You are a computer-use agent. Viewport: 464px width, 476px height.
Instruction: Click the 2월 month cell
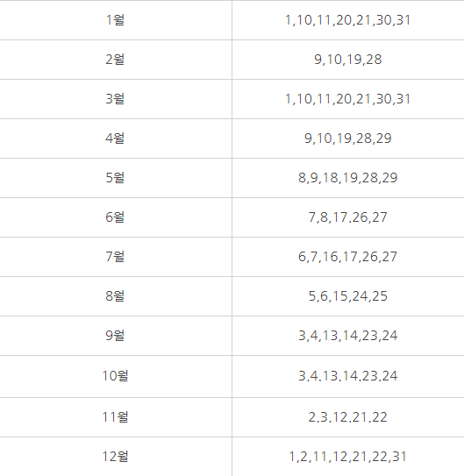coord(115,60)
